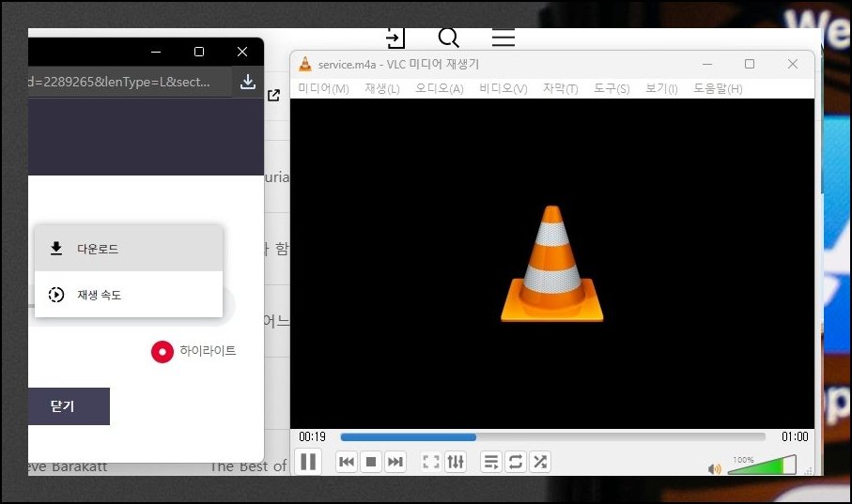Stop playback in VLC
Screen dimensions: 852x504
pos(371,462)
